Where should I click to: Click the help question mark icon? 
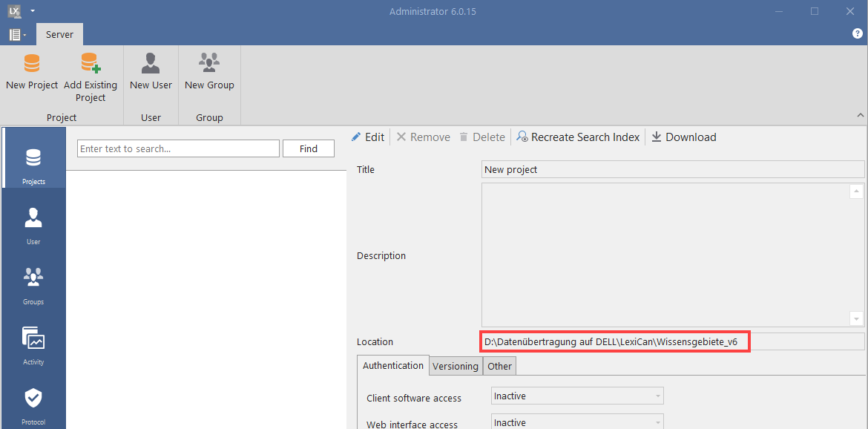point(858,34)
